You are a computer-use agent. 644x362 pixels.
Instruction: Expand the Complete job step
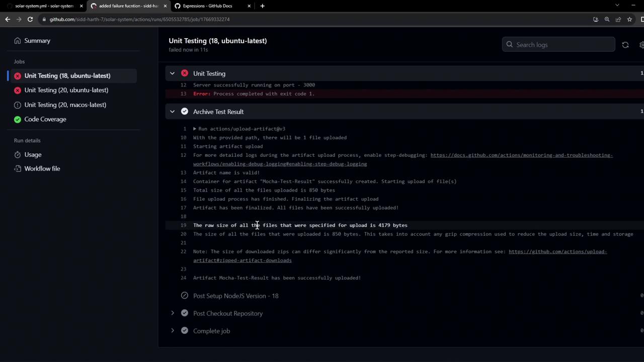[x=172, y=331]
